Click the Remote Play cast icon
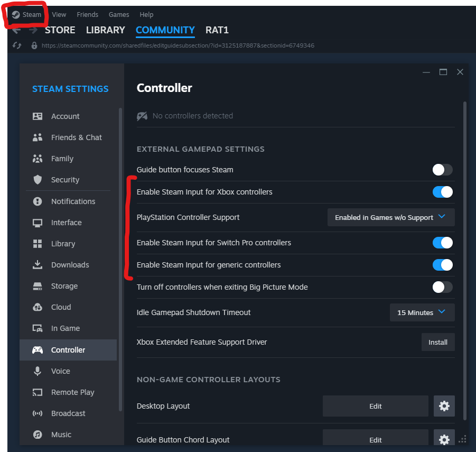 [38, 392]
